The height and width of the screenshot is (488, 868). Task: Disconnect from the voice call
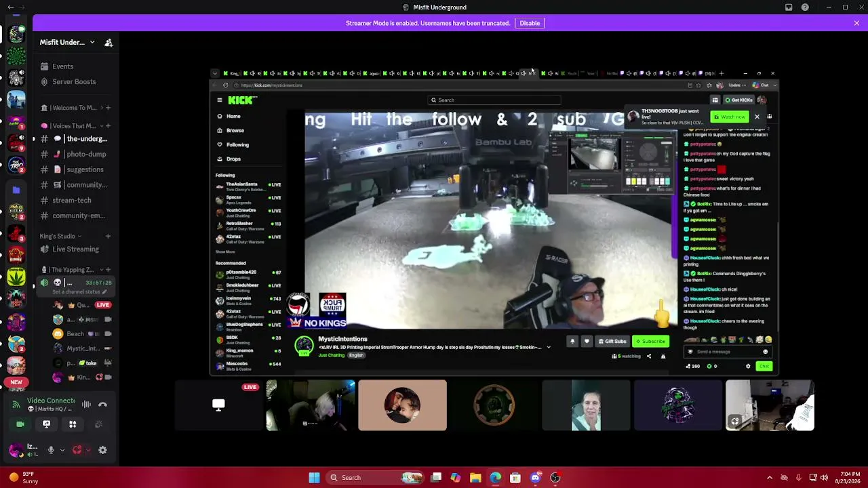tap(102, 405)
